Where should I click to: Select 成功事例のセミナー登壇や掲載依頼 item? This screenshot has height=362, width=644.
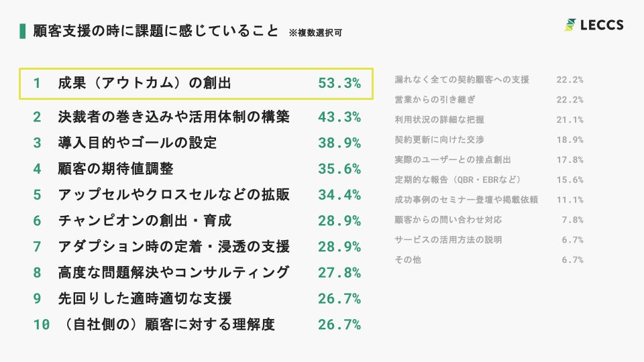click(x=466, y=200)
